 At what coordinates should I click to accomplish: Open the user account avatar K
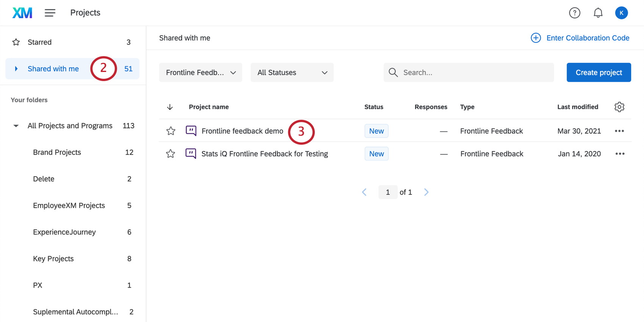coord(621,13)
